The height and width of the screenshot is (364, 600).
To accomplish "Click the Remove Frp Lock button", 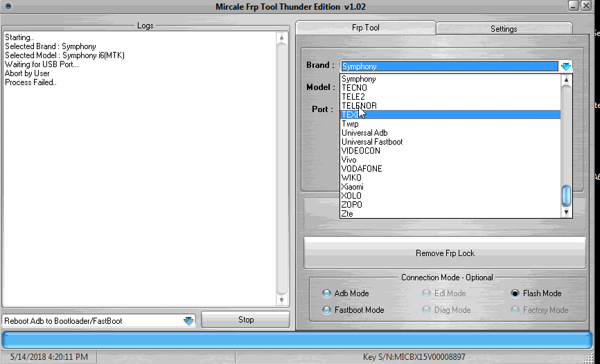I will [x=445, y=253].
